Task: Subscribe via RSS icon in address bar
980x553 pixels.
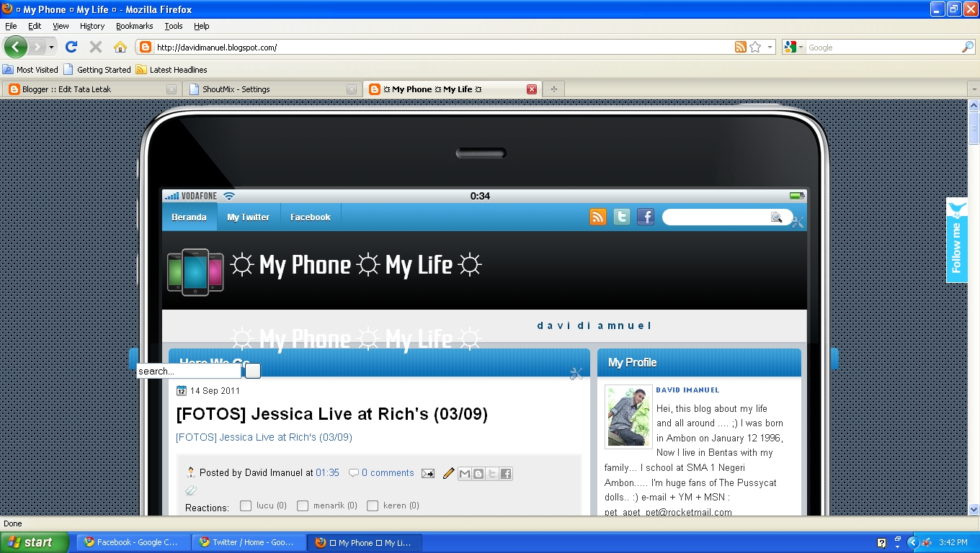Action: (740, 47)
